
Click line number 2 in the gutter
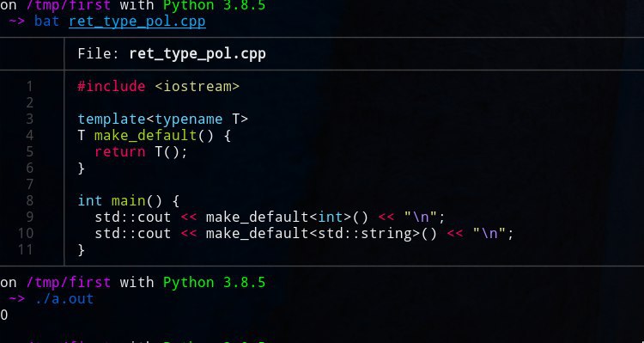tap(29, 103)
